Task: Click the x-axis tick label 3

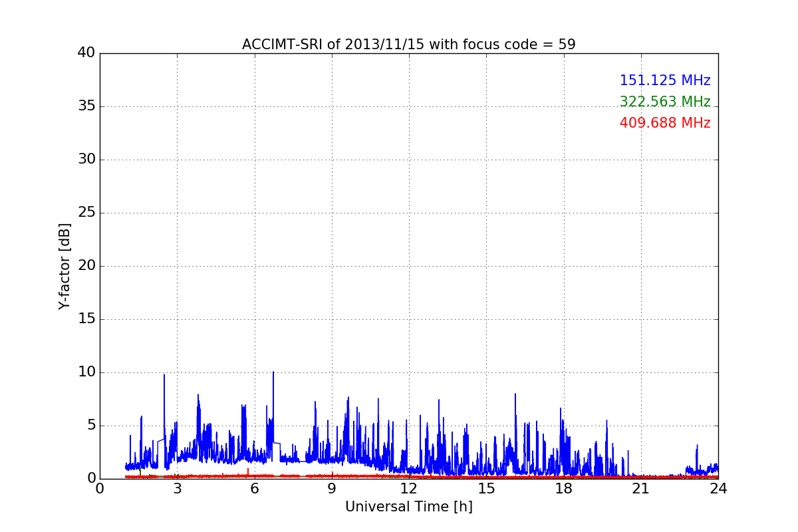Action: (177, 489)
